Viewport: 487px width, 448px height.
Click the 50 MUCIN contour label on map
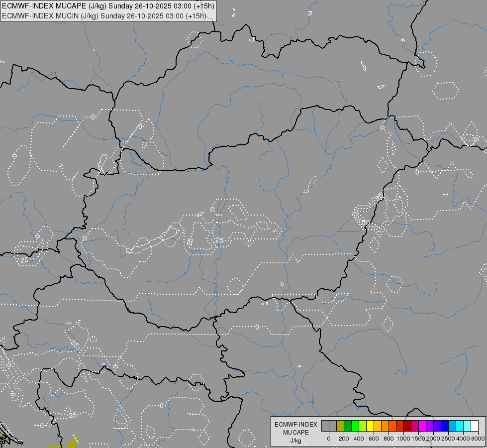366,223
